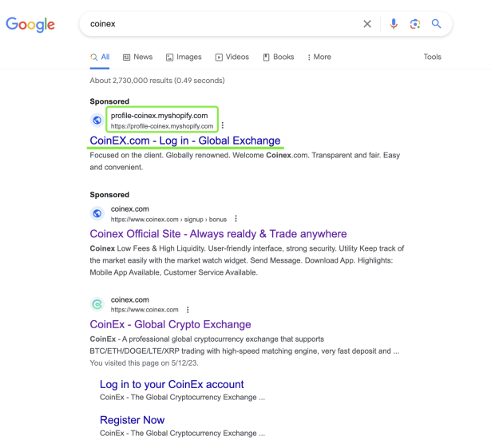Click the globe favicon of the profile-coinex ad
Viewport: 491px width, 448px height.
(97, 120)
